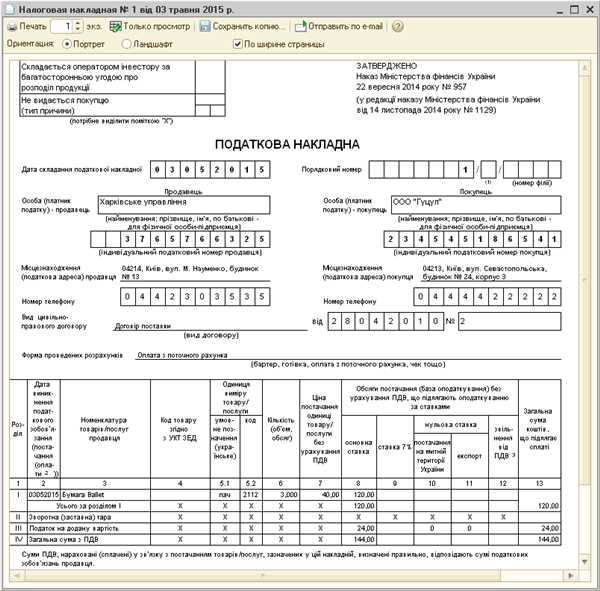Click the seller name Харківське управління
This screenshot has height=591, width=600.
point(143,202)
